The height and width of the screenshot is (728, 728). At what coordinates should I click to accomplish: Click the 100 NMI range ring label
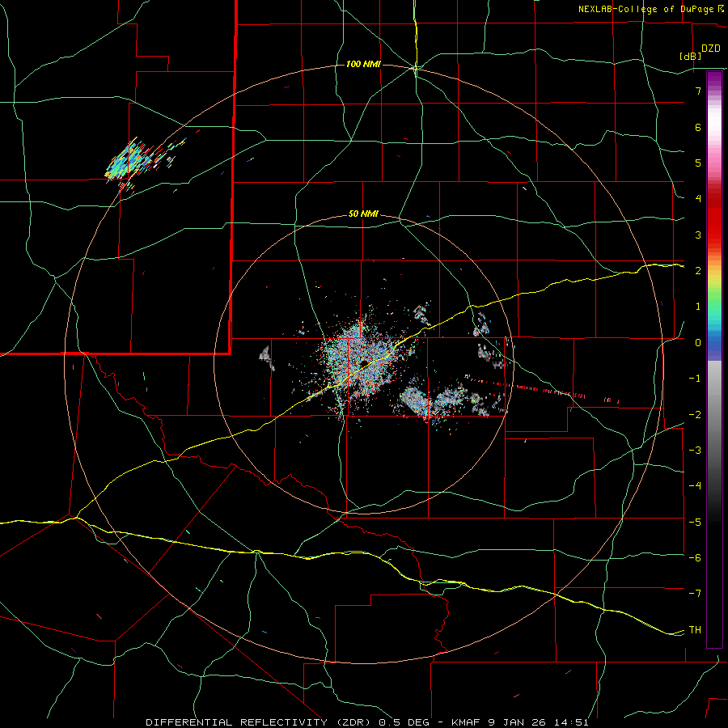pyautogui.click(x=363, y=64)
